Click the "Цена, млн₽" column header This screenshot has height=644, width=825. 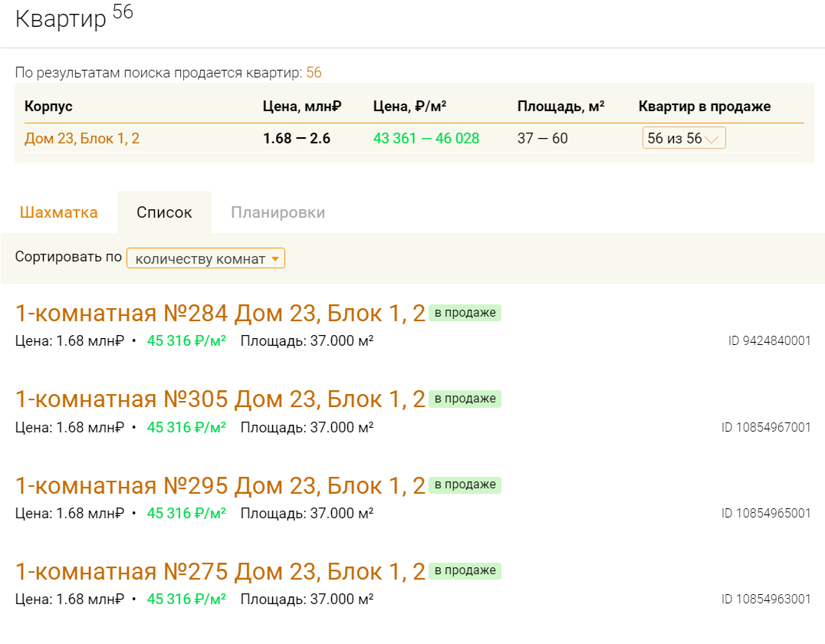tap(301, 107)
